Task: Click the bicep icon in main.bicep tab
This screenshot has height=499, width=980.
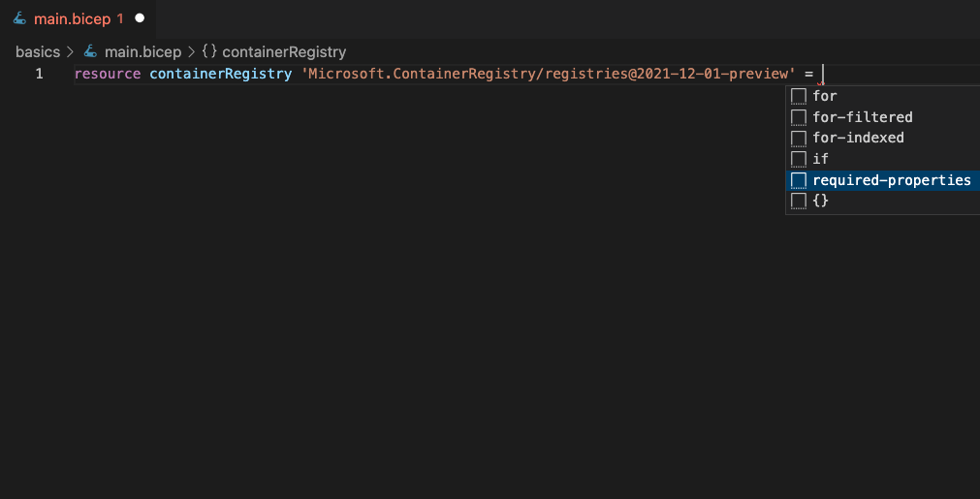Action: tap(19, 18)
